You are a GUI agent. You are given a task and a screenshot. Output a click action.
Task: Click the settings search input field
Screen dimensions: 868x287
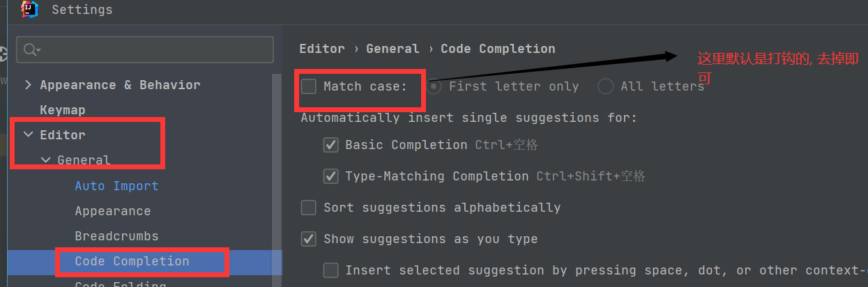point(153,49)
